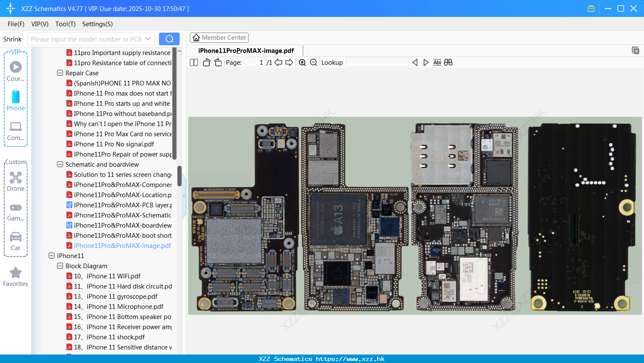Screen dimensions: 644x363
Task: Click the blue search magnifier button
Action: click(169, 39)
